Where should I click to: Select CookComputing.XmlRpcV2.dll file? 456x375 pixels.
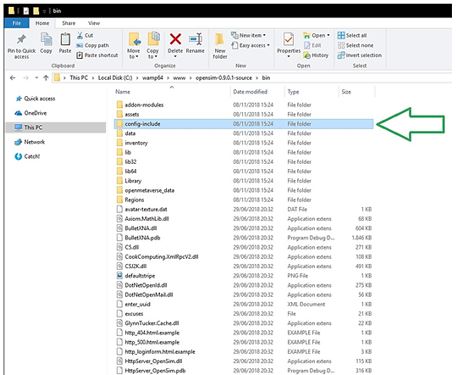161,257
